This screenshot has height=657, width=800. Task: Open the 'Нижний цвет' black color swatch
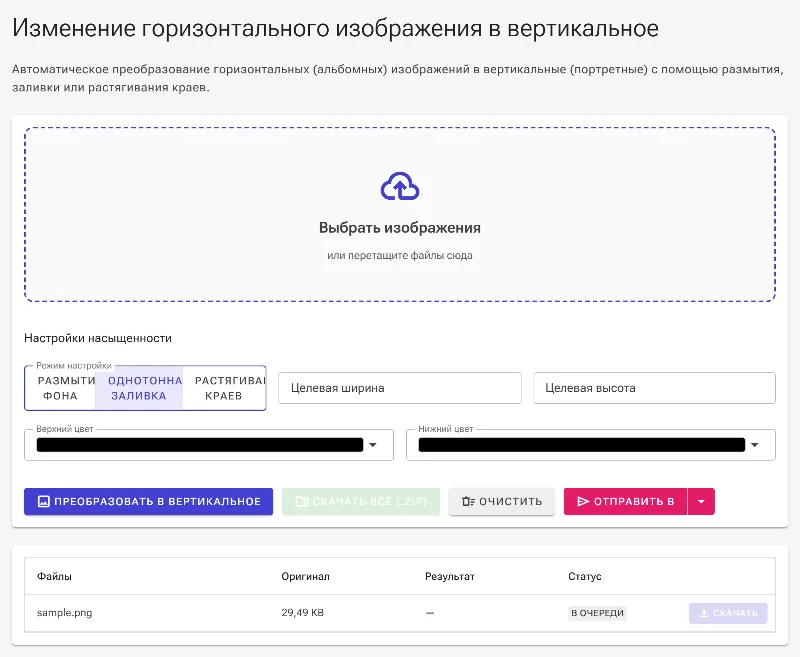[x=582, y=445]
